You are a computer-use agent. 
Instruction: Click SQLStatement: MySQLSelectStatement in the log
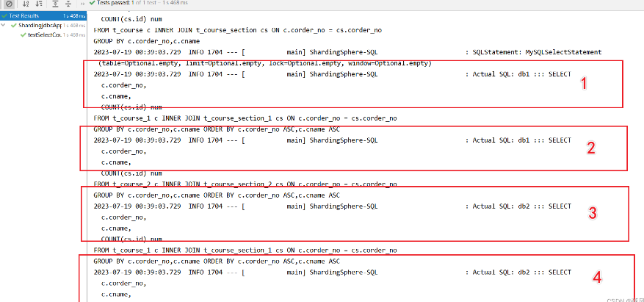click(538, 52)
